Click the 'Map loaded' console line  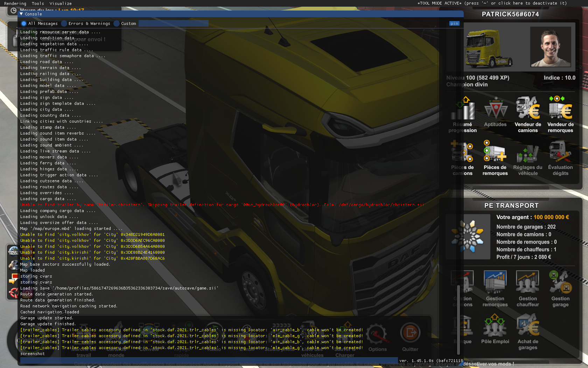pyautogui.click(x=33, y=270)
